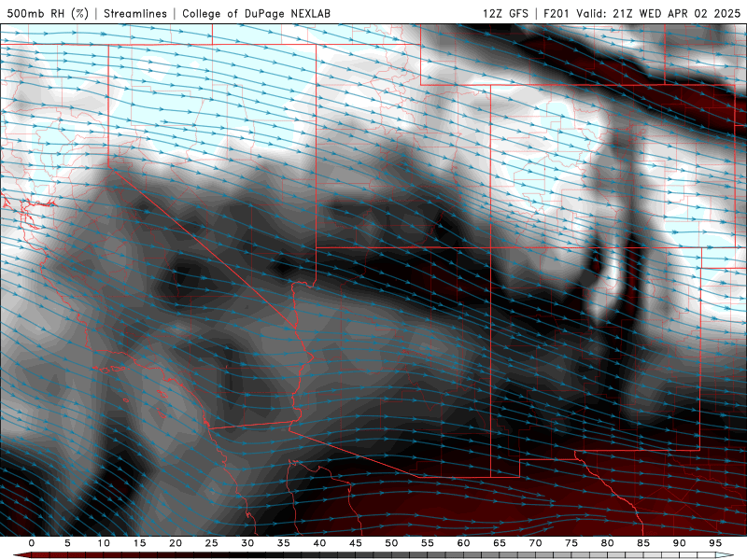Pick the '70' label on color bar

click(x=535, y=543)
